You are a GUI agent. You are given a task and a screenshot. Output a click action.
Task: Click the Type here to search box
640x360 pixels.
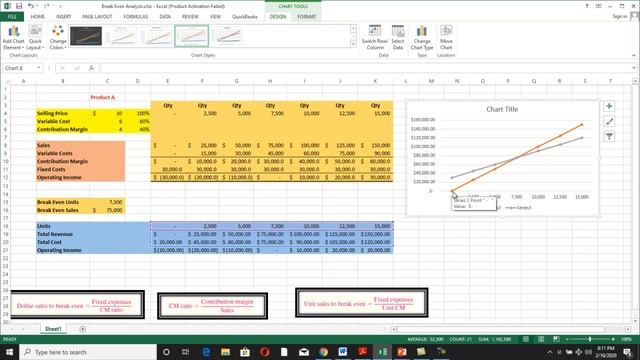tap(88, 352)
